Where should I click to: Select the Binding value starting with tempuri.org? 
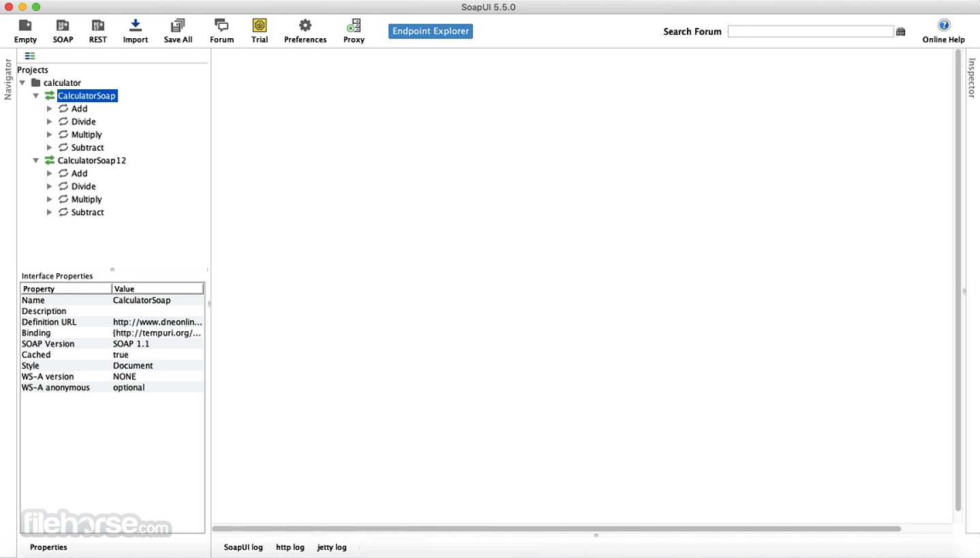tap(157, 333)
